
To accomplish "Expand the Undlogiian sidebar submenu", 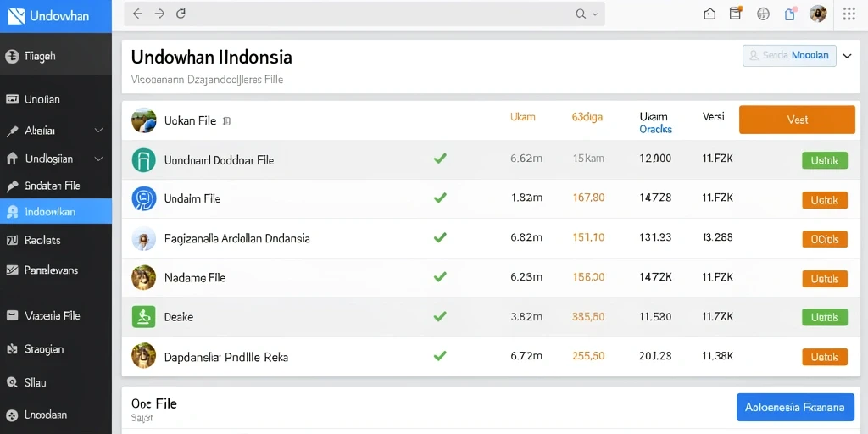I will (x=98, y=159).
